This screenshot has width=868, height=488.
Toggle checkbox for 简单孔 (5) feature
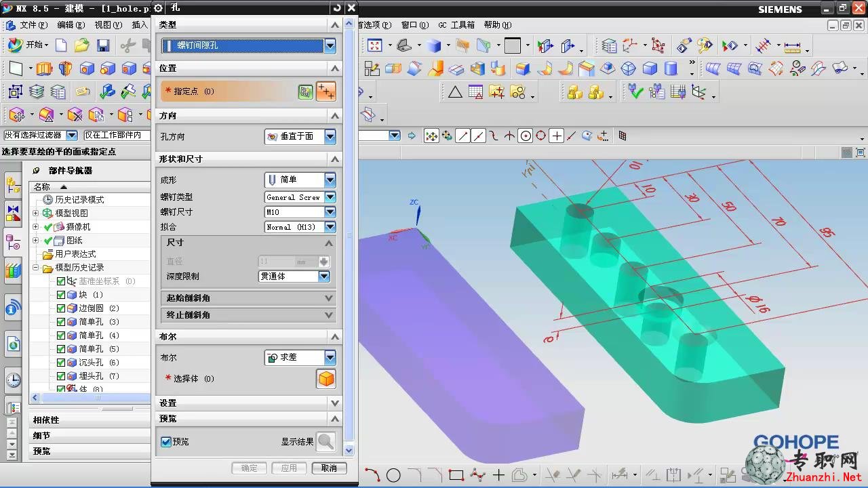[61, 349]
